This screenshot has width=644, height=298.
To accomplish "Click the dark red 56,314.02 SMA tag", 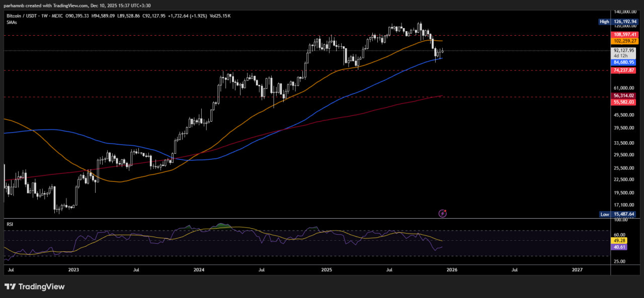I will click(624, 95).
